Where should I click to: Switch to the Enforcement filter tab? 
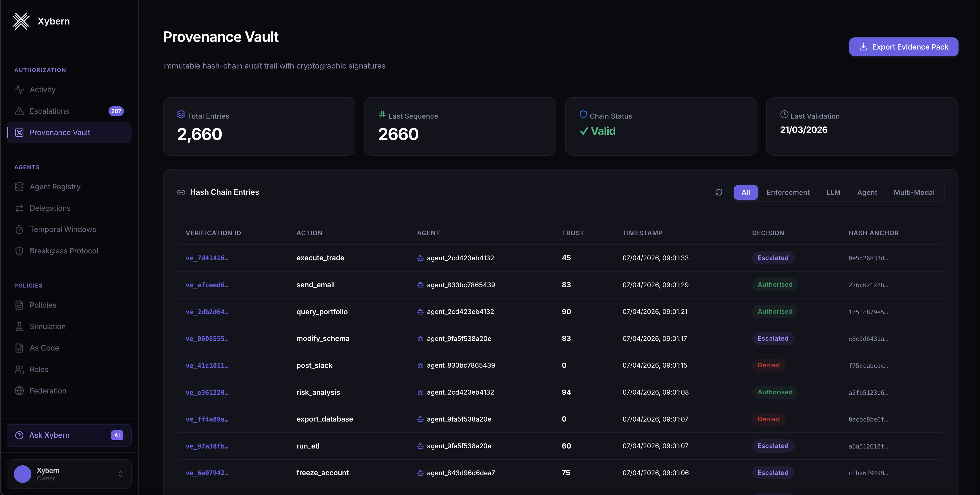coord(788,192)
